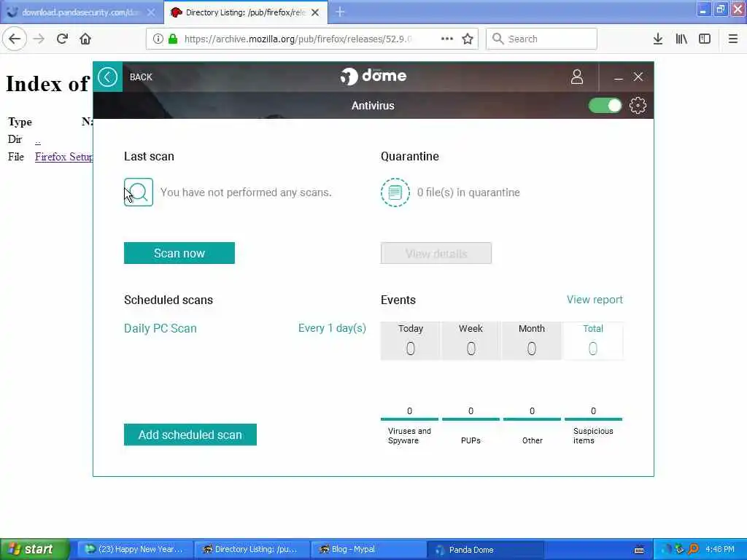The height and width of the screenshot is (560, 747).
Task: Open View report for events
Action: (595, 300)
